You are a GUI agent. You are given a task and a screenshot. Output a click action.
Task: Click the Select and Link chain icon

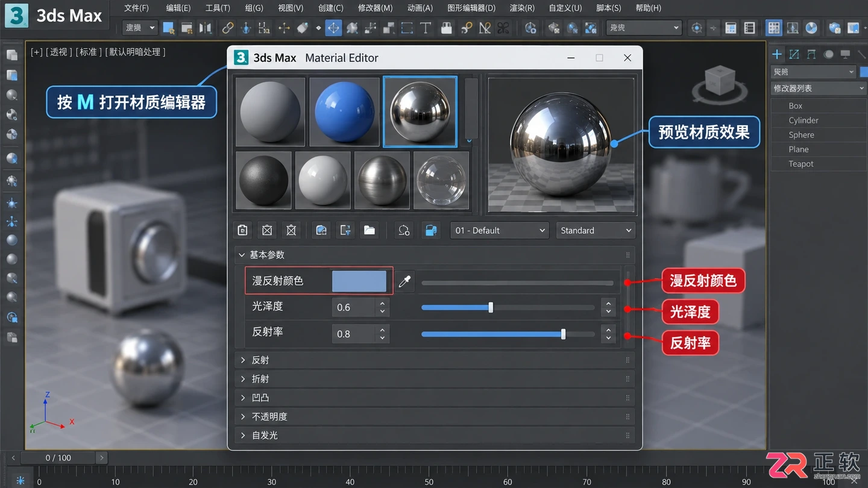coord(227,28)
